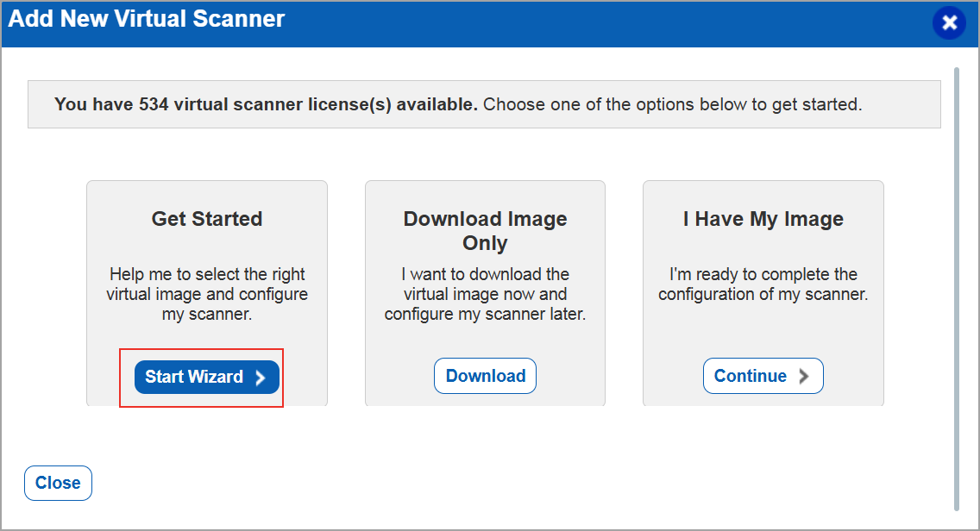The width and height of the screenshot is (980, 531).
Task: Click the arrow icon inside Start Wizard
Action: [x=261, y=378]
